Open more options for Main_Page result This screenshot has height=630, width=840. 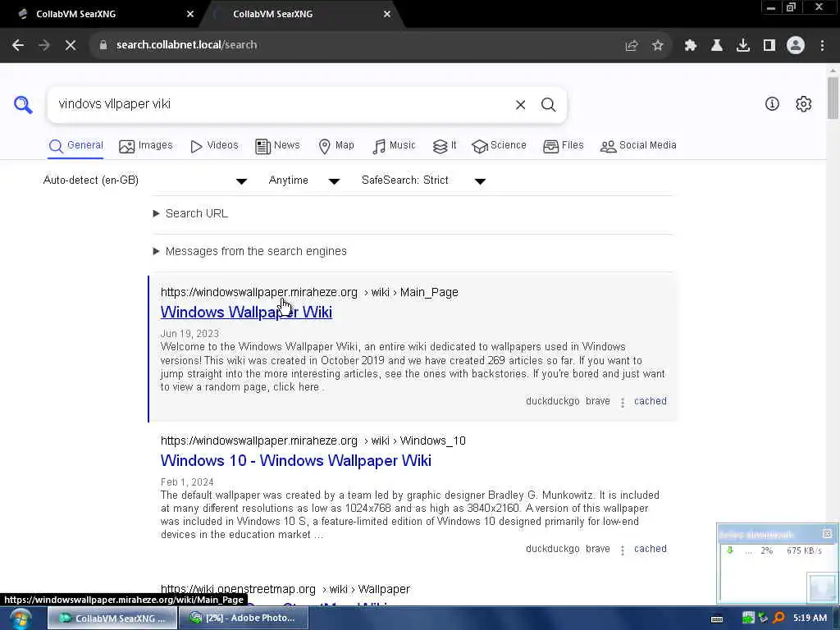click(x=623, y=402)
